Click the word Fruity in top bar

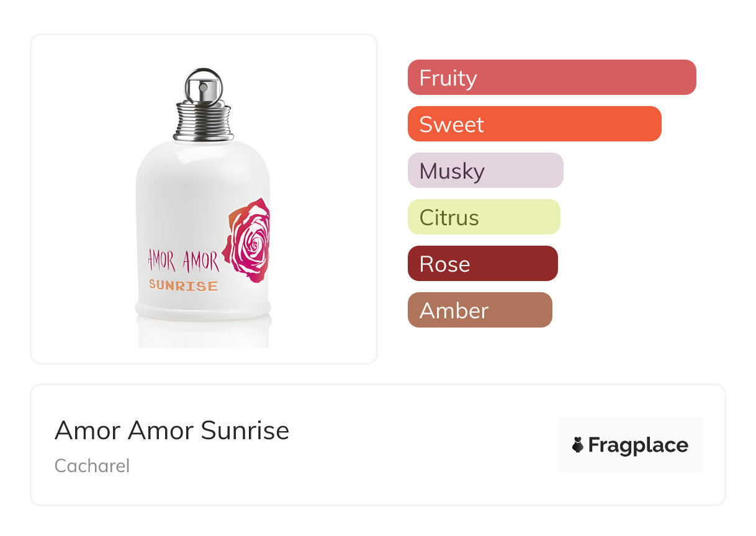tap(448, 78)
